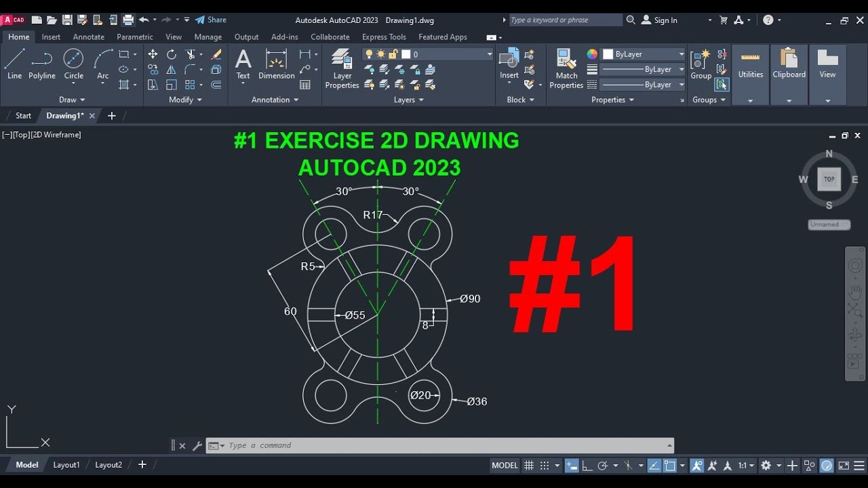868x488 pixels.
Task: Click the Share button
Action: 211,20
